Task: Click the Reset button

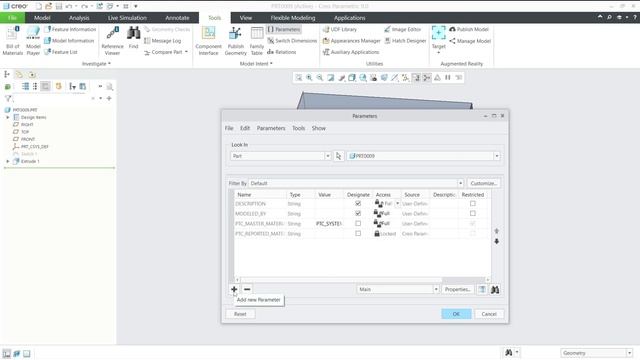Action: (x=240, y=314)
